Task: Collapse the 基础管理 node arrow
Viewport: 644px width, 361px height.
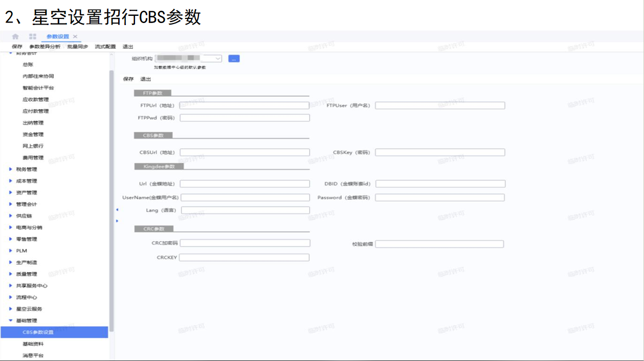Action: (11, 321)
